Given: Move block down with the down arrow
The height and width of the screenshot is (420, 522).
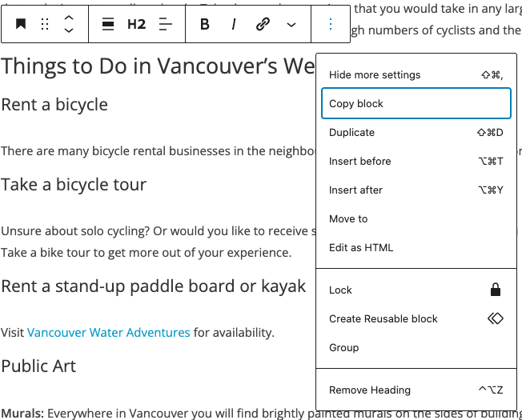Looking at the screenshot, I should point(69,30).
